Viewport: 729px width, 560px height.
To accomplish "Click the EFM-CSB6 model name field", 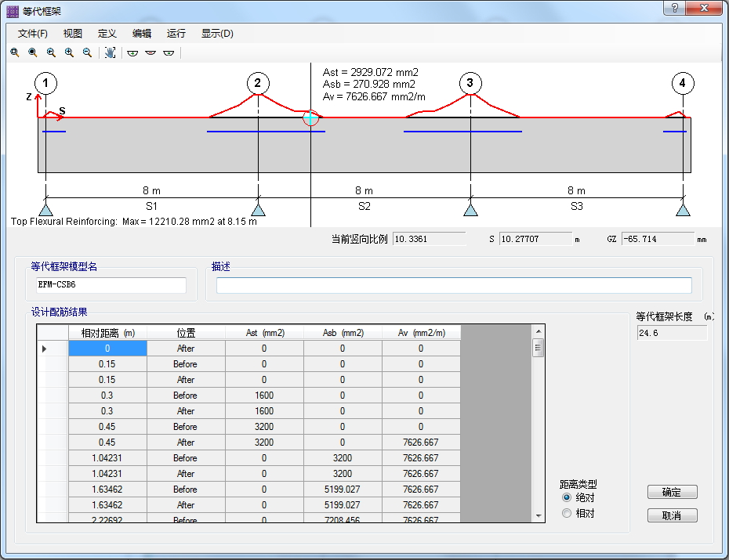I will pyautogui.click(x=111, y=285).
